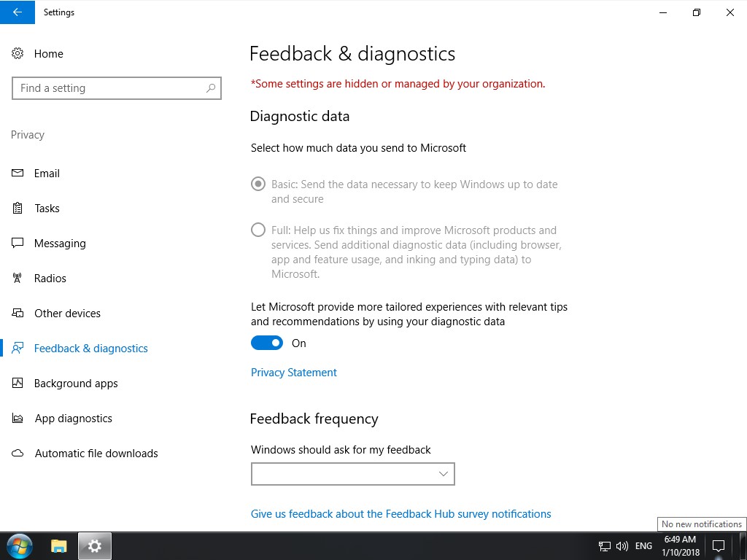Turn off the tailored experiences toggle

click(267, 343)
